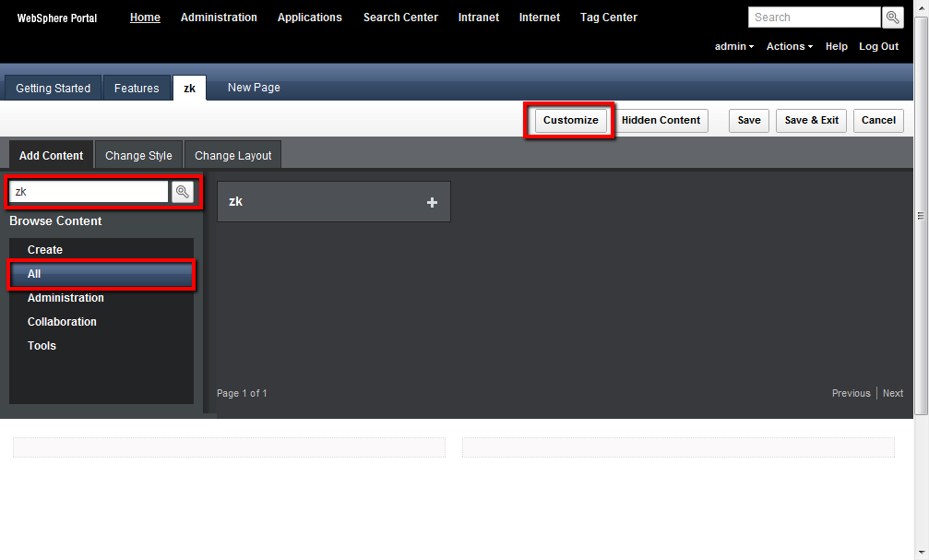Switch to the Change Style tab
Viewport: 929px width, 560px height.
[x=138, y=155]
